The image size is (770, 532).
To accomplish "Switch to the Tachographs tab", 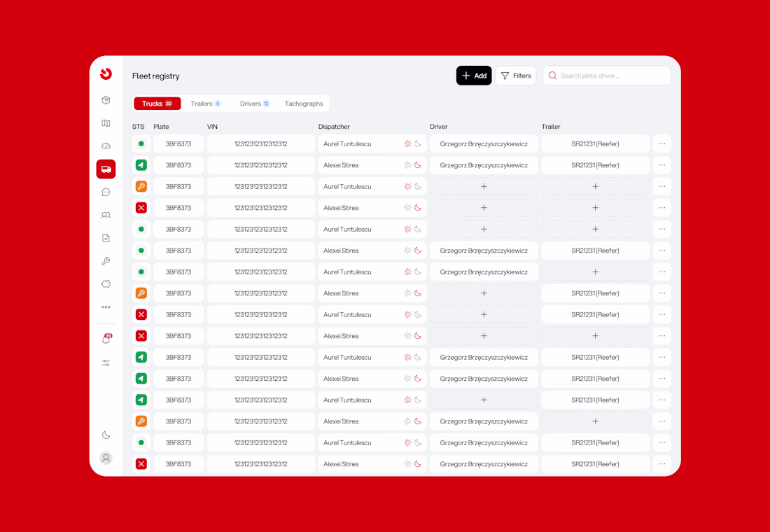I will pyautogui.click(x=304, y=104).
